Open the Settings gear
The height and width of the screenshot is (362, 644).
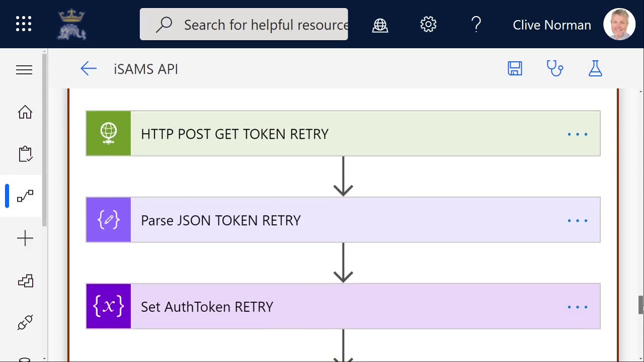(428, 24)
